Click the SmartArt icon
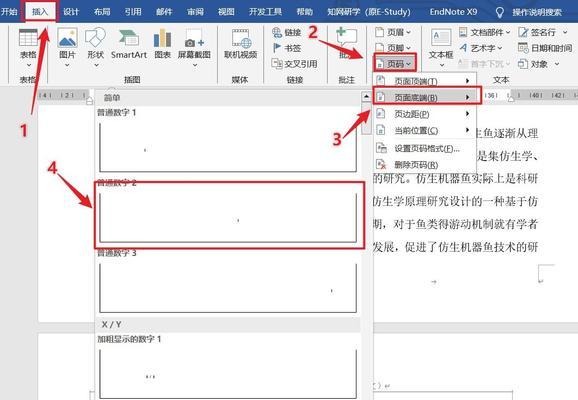Screen dimensions: 578x400 coord(129,38)
